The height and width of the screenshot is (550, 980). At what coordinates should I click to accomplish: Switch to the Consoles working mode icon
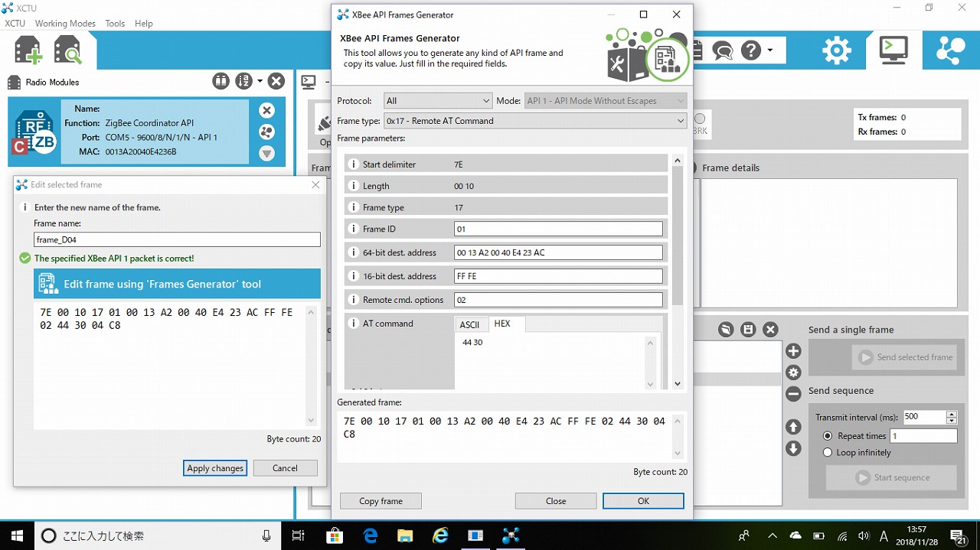(893, 50)
